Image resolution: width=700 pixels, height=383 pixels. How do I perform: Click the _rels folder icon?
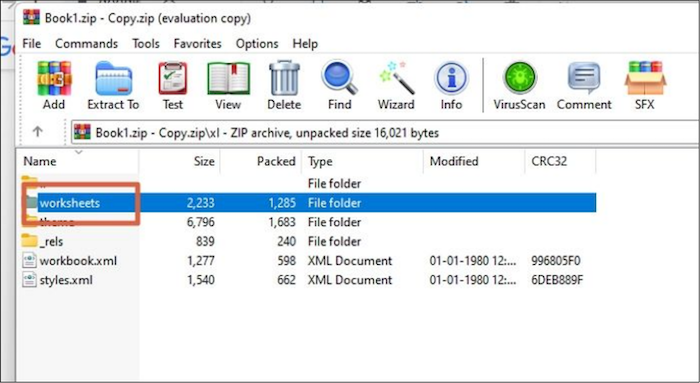pyautogui.click(x=29, y=241)
